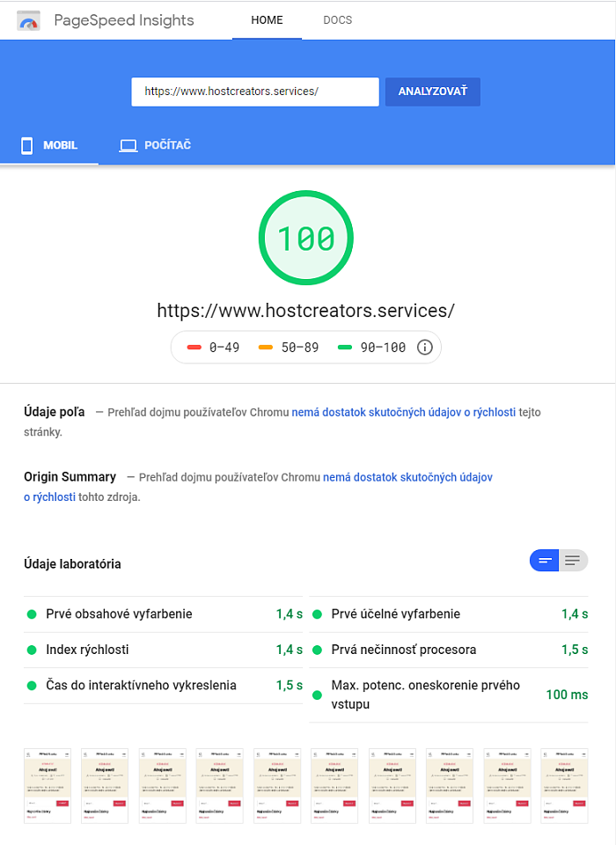The width and height of the screenshot is (616, 845).
Task: Expand 'Max. potenc. oneskorenie prvého vstupu' row
Action: click(x=449, y=694)
